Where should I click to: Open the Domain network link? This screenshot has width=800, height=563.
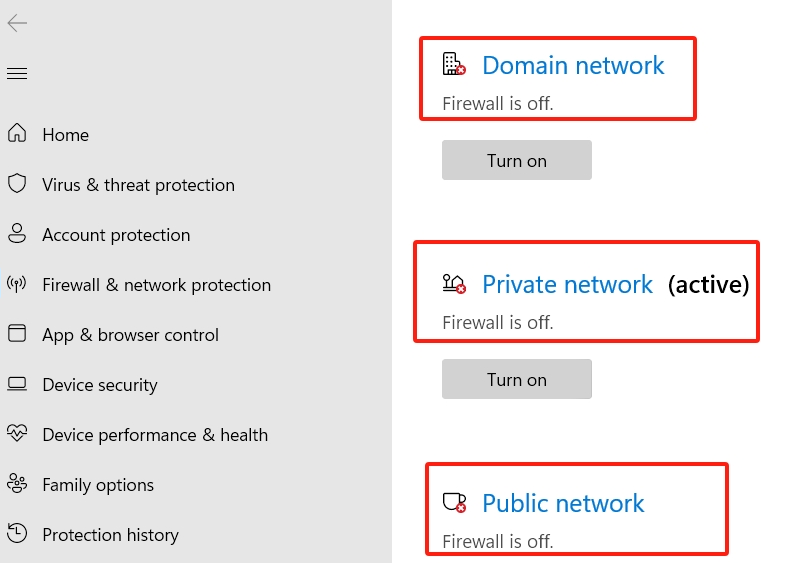(x=573, y=65)
